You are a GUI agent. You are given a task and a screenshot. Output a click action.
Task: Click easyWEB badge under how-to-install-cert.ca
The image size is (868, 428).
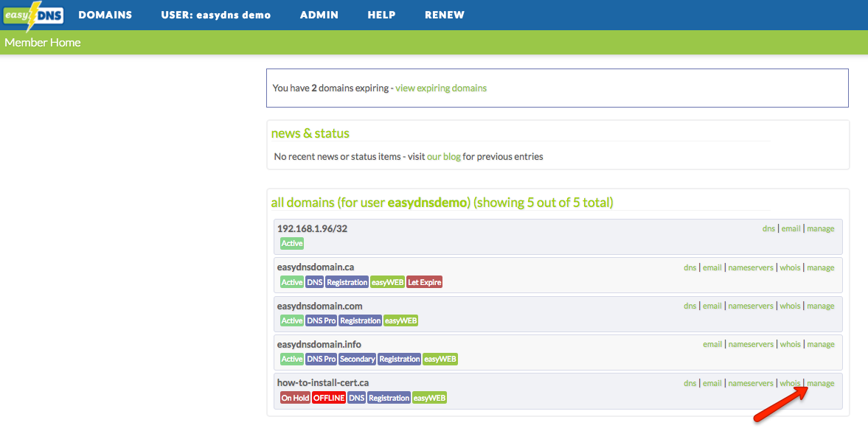(x=429, y=398)
